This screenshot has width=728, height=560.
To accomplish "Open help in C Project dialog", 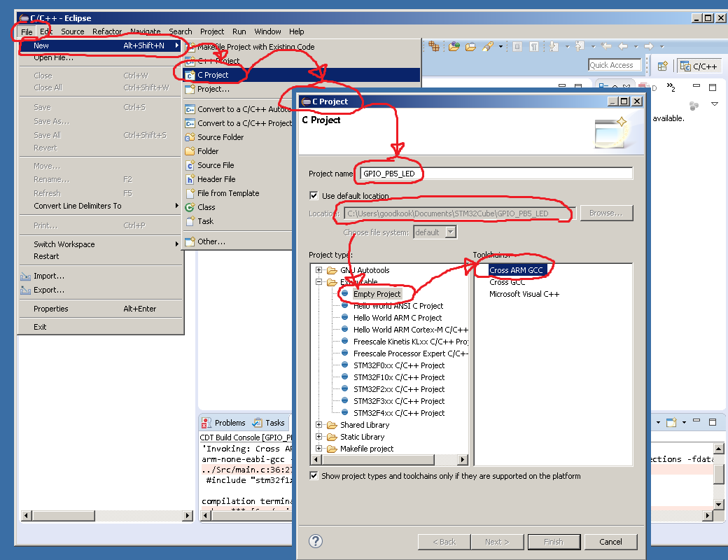I will 316,541.
